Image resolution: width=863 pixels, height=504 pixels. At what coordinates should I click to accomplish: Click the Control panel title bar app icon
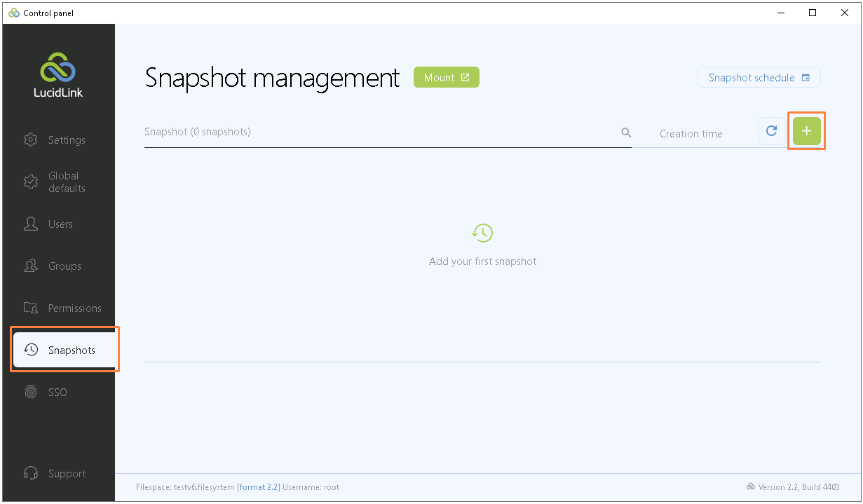click(x=14, y=13)
